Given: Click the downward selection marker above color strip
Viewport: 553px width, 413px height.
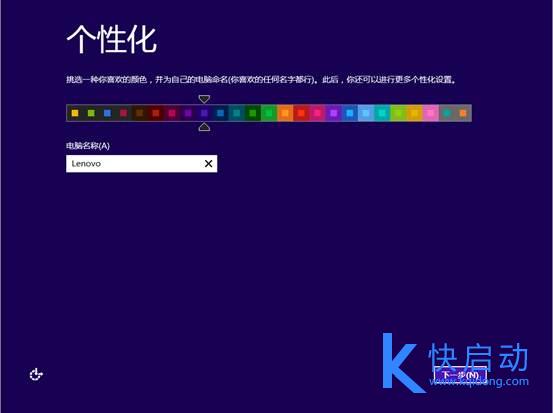Looking at the screenshot, I should point(204,99).
